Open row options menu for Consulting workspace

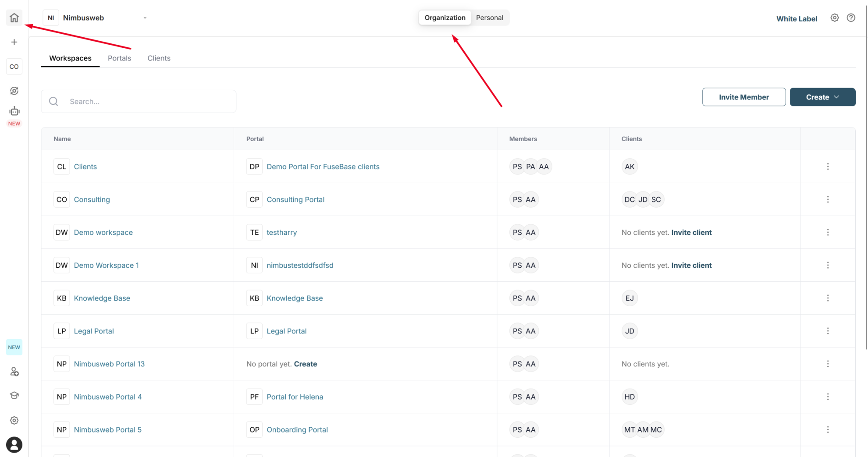tap(828, 199)
